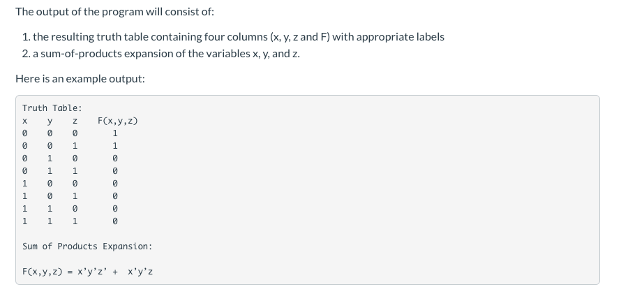Click the x value in row 1 0 0
644x294 pixels.
click(x=24, y=184)
